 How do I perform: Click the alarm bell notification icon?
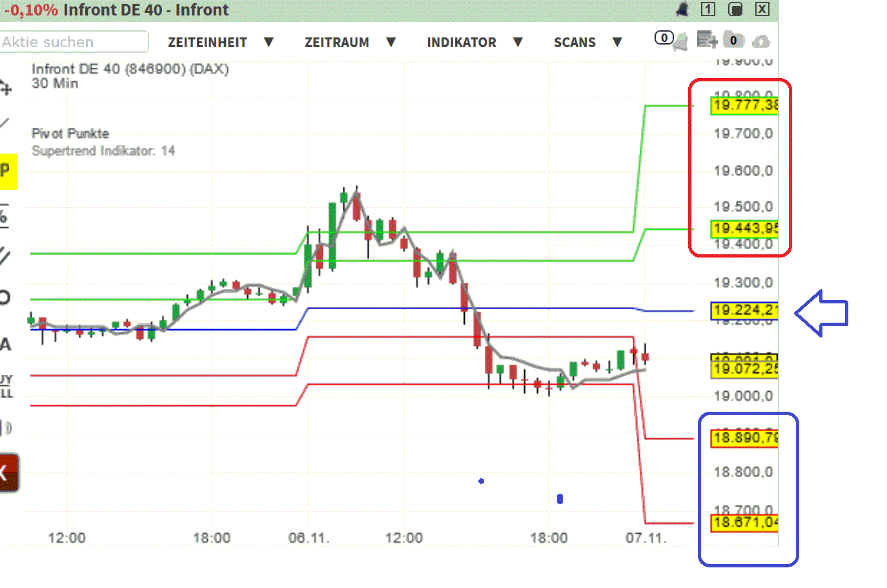pyautogui.click(x=682, y=9)
